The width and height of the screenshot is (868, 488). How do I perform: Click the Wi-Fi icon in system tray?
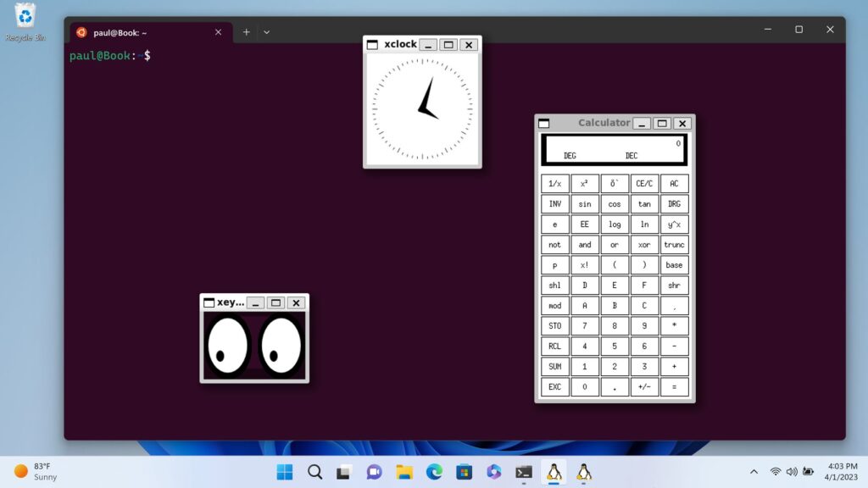[x=774, y=472]
